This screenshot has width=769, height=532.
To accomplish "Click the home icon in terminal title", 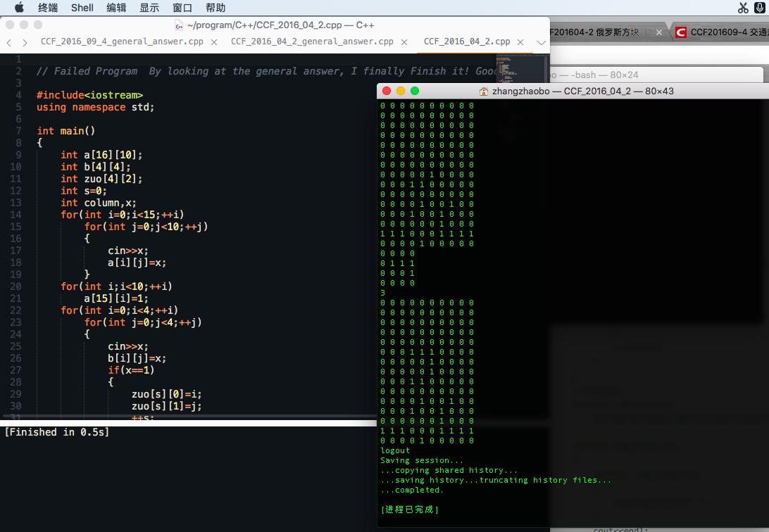I will 484,91.
